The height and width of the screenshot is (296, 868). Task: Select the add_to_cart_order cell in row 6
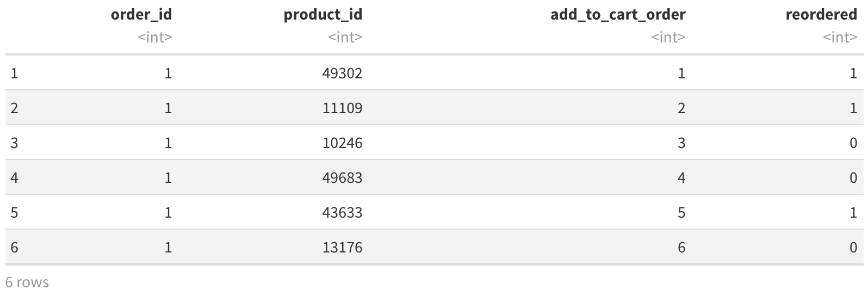681,247
